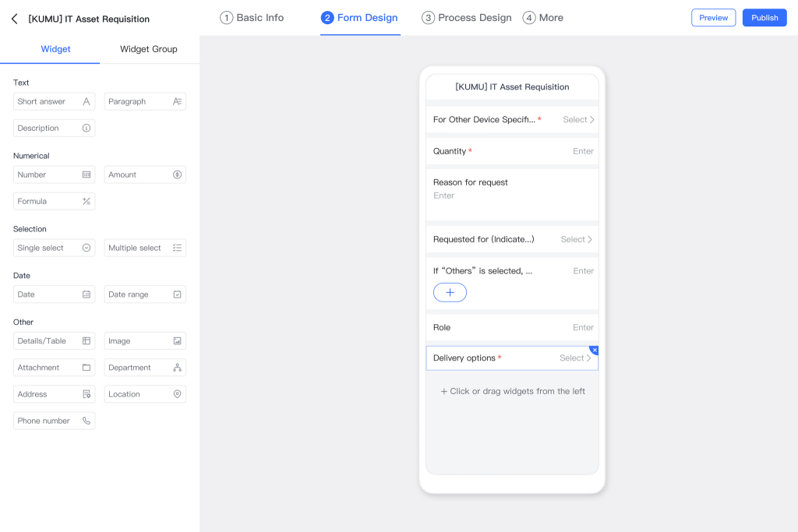The image size is (798, 532).
Task: Click the 'Click or drag widgets' placeholder
Action: coord(513,391)
